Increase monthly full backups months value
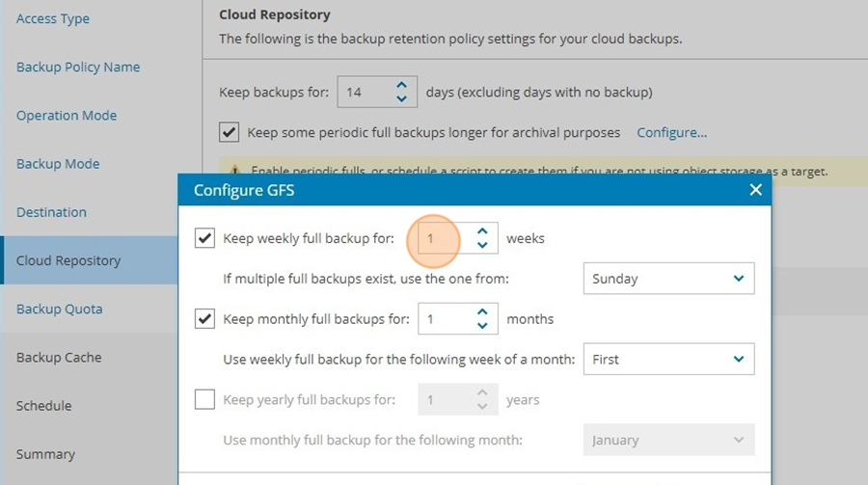 (482, 312)
